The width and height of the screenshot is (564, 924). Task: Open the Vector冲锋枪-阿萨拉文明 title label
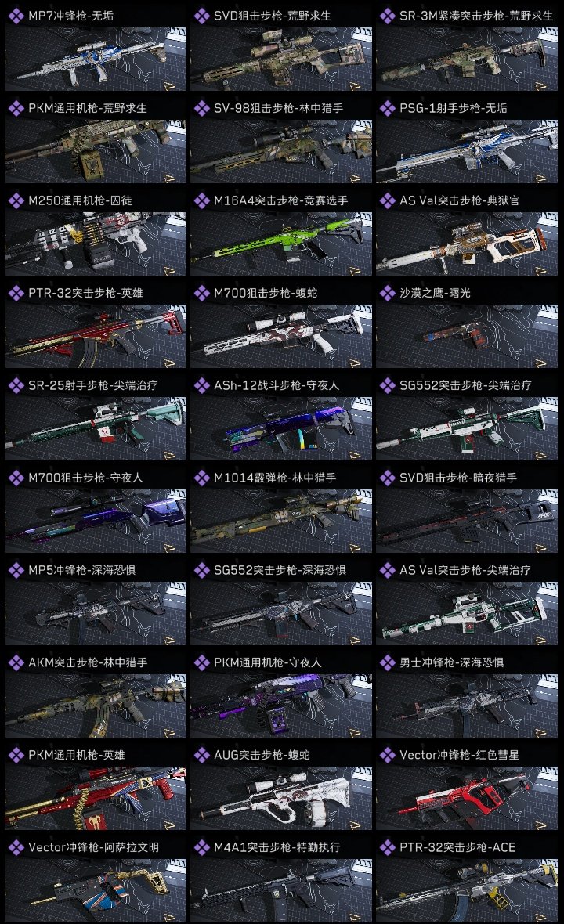pos(94,847)
